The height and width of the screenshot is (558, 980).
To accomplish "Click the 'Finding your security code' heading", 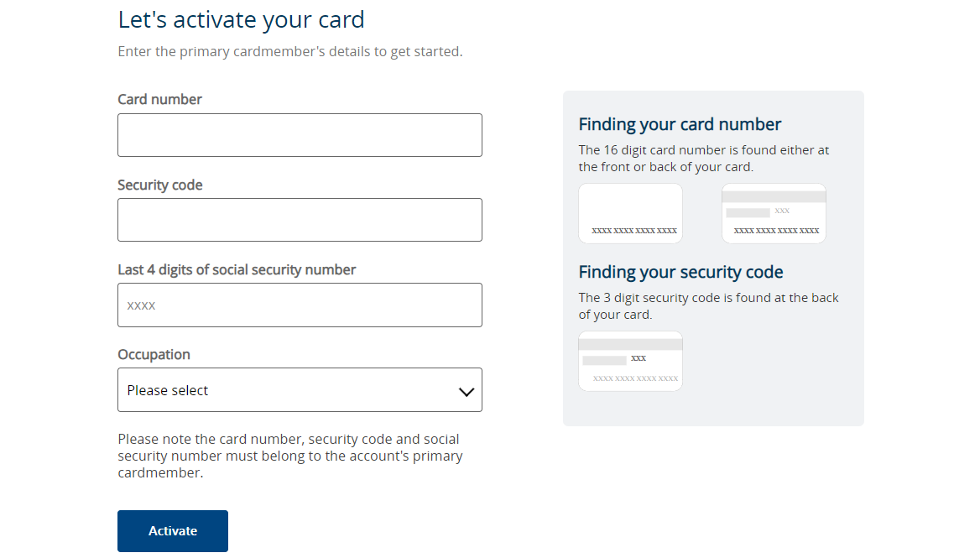I will pyautogui.click(x=680, y=272).
